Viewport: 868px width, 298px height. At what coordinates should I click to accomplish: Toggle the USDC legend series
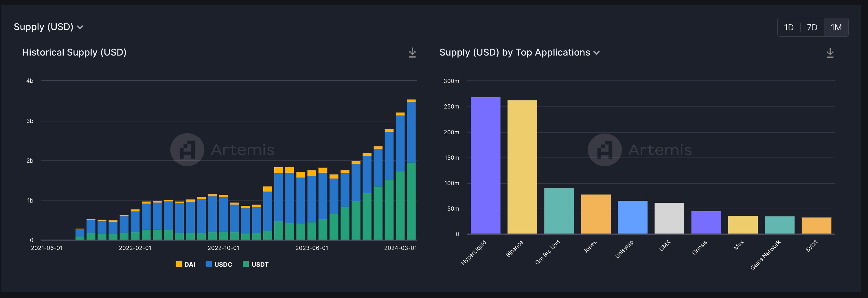[219, 264]
